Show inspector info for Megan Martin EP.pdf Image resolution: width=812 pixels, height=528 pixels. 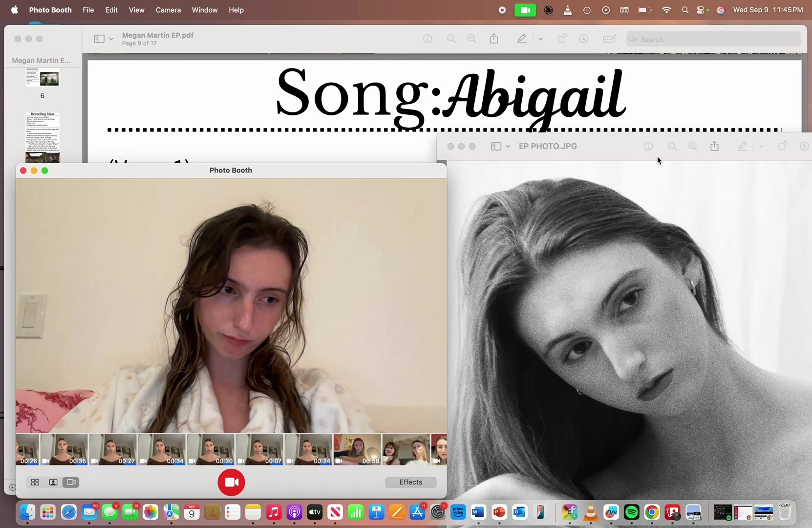[x=427, y=39]
